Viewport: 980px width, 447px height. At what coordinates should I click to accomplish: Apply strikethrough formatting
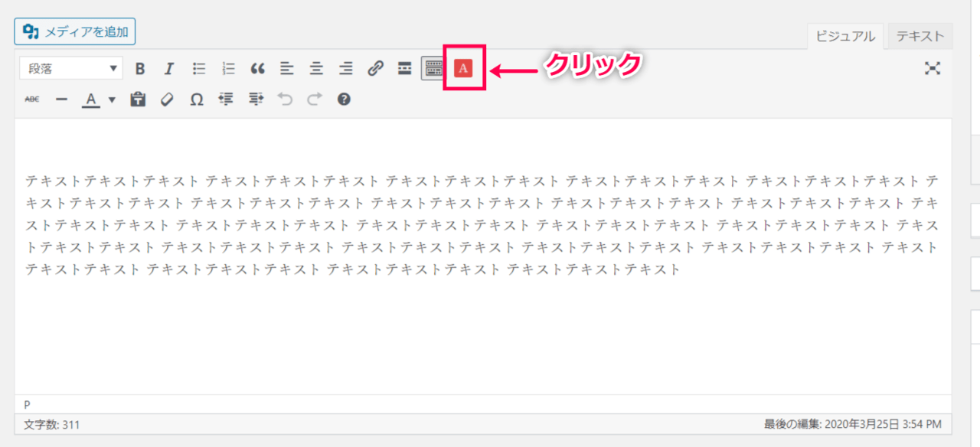[x=32, y=99]
